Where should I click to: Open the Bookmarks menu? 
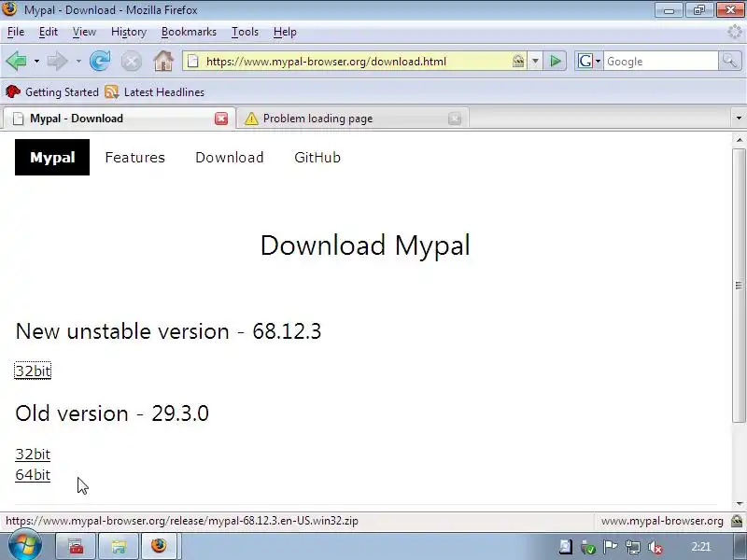pos(189,32)
